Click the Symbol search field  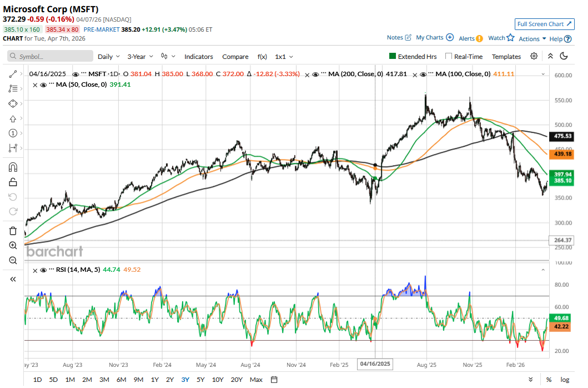50,57
